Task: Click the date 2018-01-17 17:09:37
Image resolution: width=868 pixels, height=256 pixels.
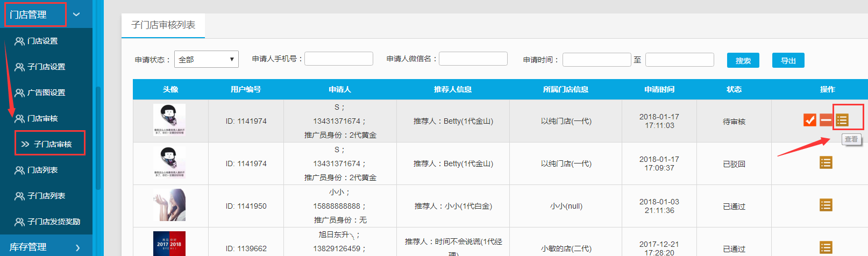Action: tap(659, 163)
